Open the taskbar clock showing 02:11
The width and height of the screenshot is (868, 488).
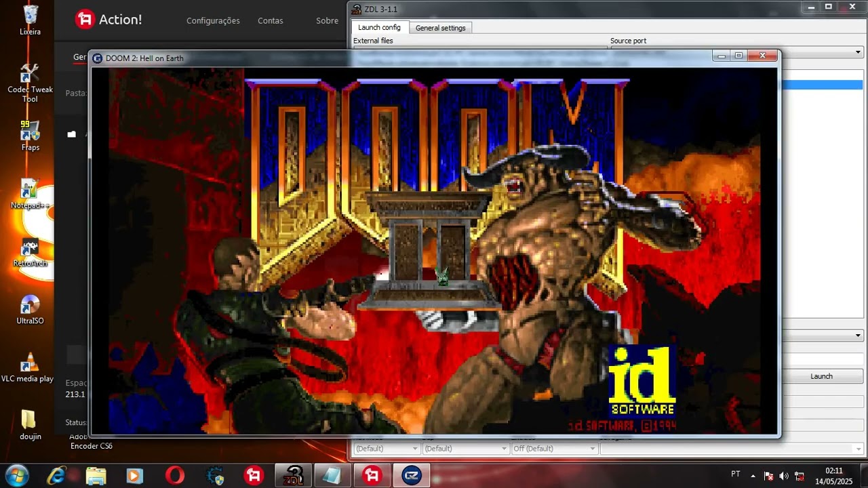[x=833, y=476]
